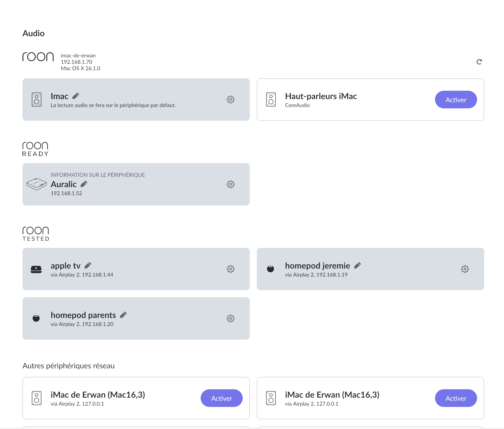Click the homepod jeremie speaker icon

(271, 269)
